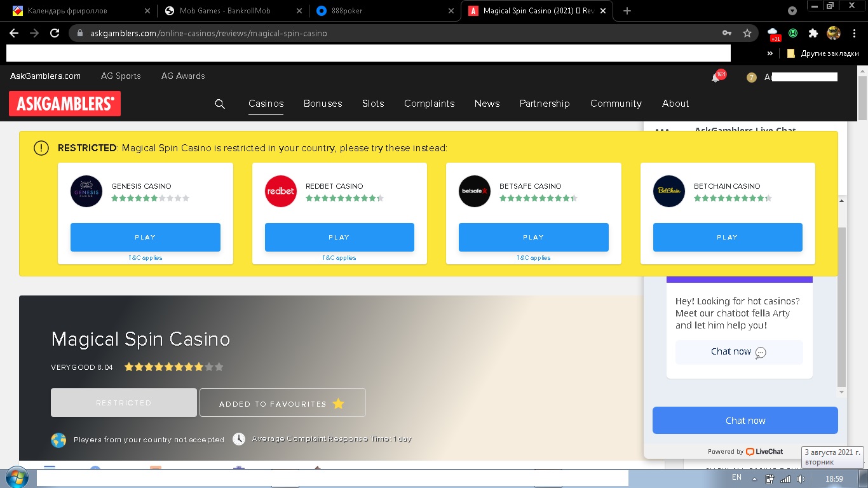Open the LiveChat powered-by link
The image size is (868, 488).
764,452
